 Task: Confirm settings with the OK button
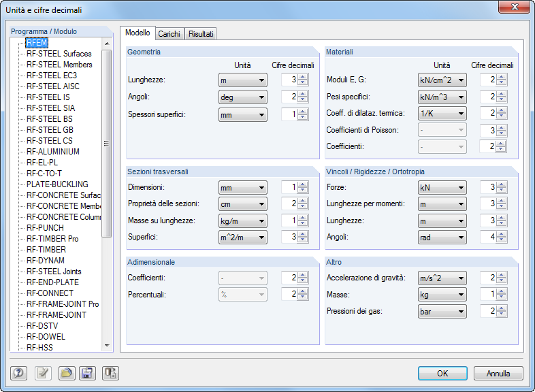coord(442,373)
